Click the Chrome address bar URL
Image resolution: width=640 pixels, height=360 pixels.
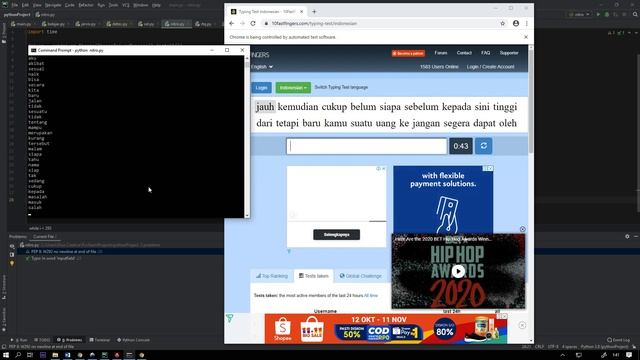[x=314, y=24]
